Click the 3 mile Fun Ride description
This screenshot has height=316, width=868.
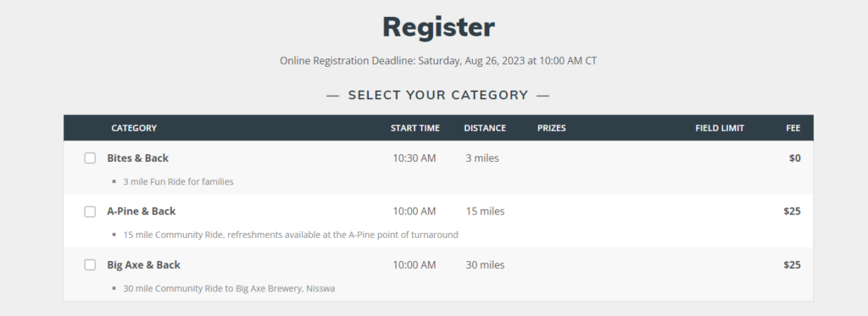178,181
